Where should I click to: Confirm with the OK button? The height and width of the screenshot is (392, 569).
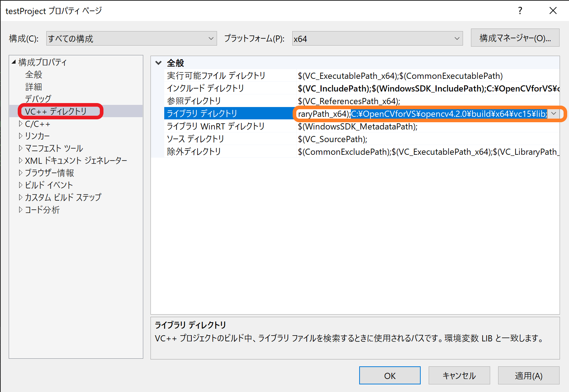coord(390,376)
